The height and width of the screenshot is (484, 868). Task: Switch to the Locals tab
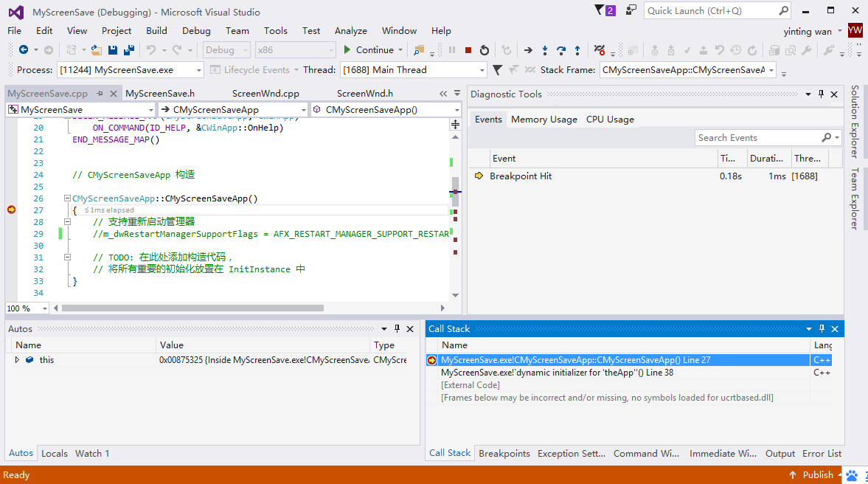[55, 453]
